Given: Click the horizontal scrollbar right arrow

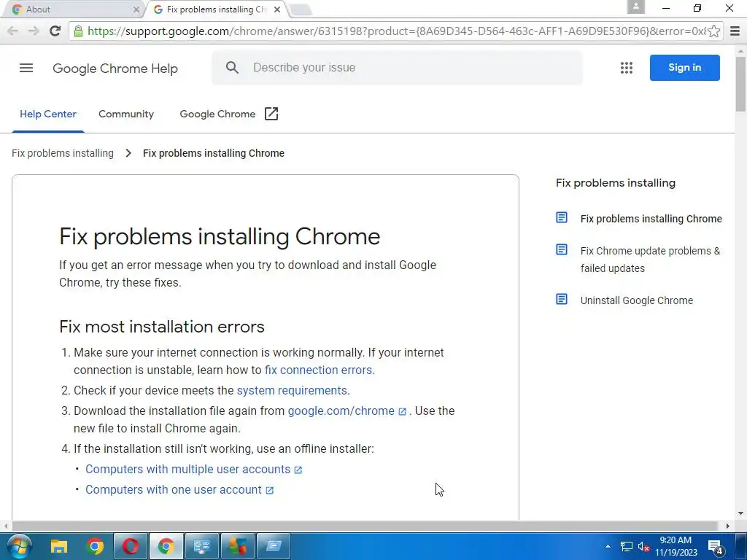Looking at the screenshot, I should (727, 526).
